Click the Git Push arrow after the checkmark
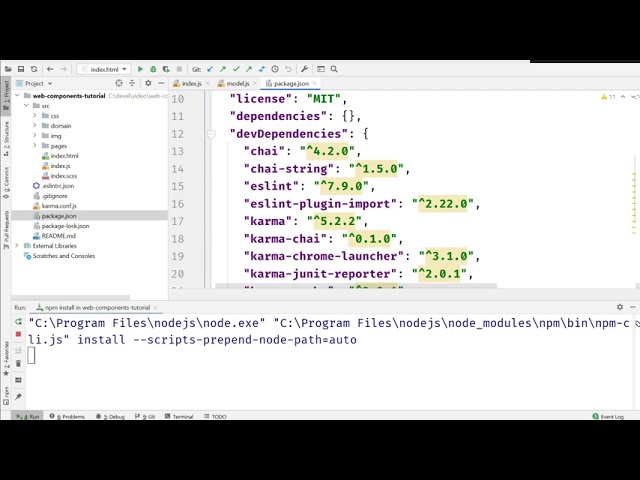The height and width of the screenshot is (480, 640). (249, 69)
